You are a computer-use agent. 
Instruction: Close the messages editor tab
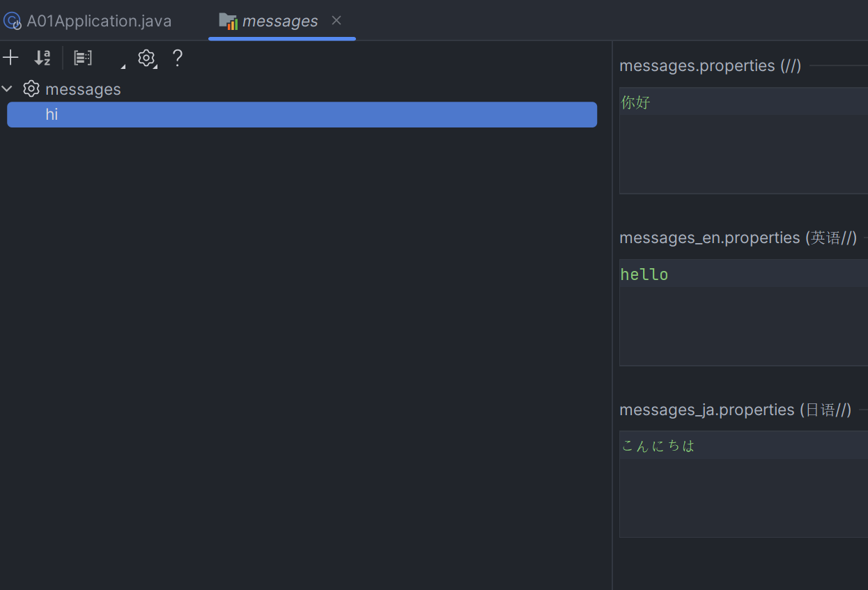[x=336, y=21]
